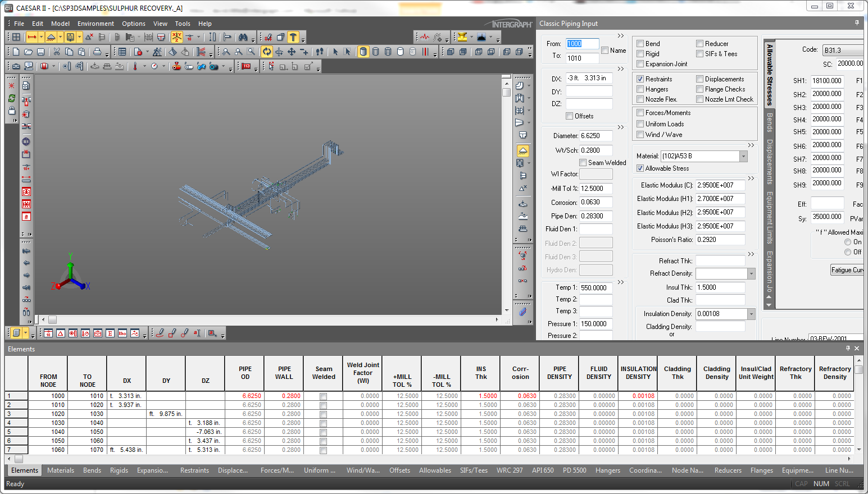Click the previous element left arrow icon

[x=26, y=263]
